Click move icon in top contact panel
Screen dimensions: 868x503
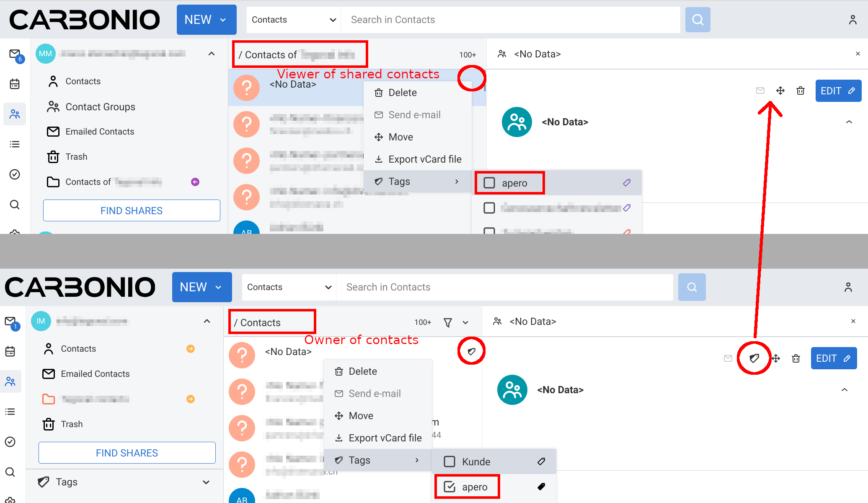click(780, 91)
